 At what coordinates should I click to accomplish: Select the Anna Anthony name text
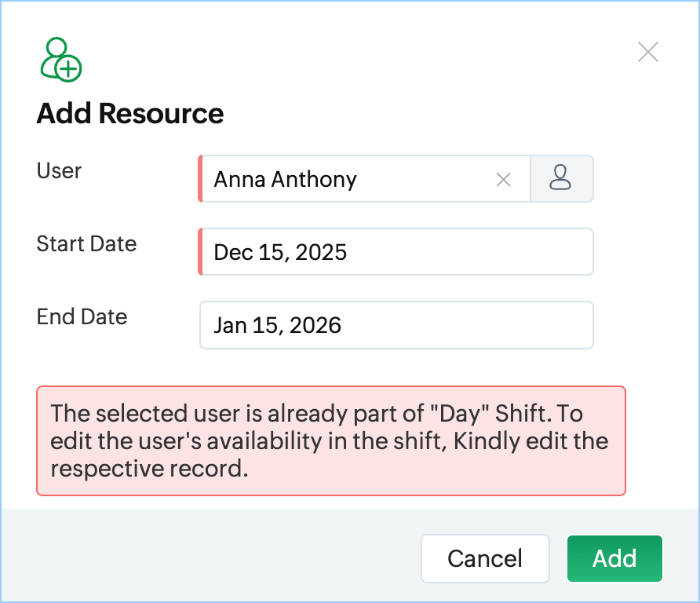coord(285,180)
